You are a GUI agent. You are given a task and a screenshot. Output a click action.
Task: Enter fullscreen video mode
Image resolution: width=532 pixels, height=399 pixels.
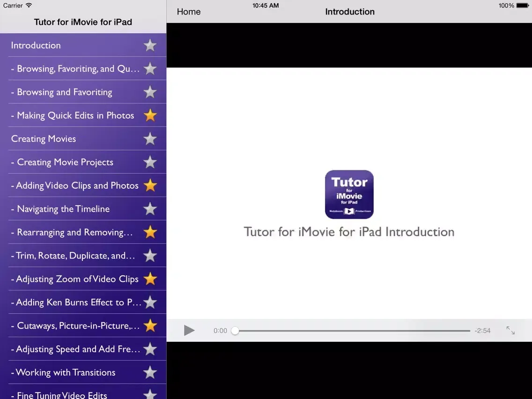(x=510, y=331)
